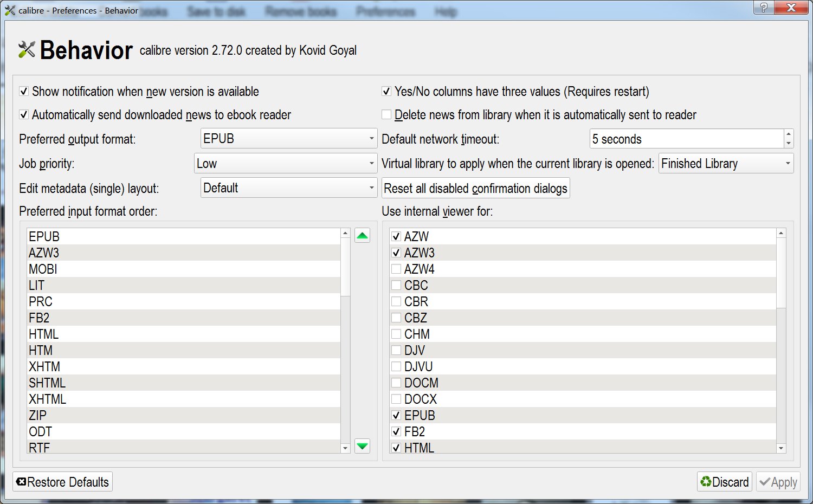Check CBR in internal viewer list
813x504 pixels.
396,301
